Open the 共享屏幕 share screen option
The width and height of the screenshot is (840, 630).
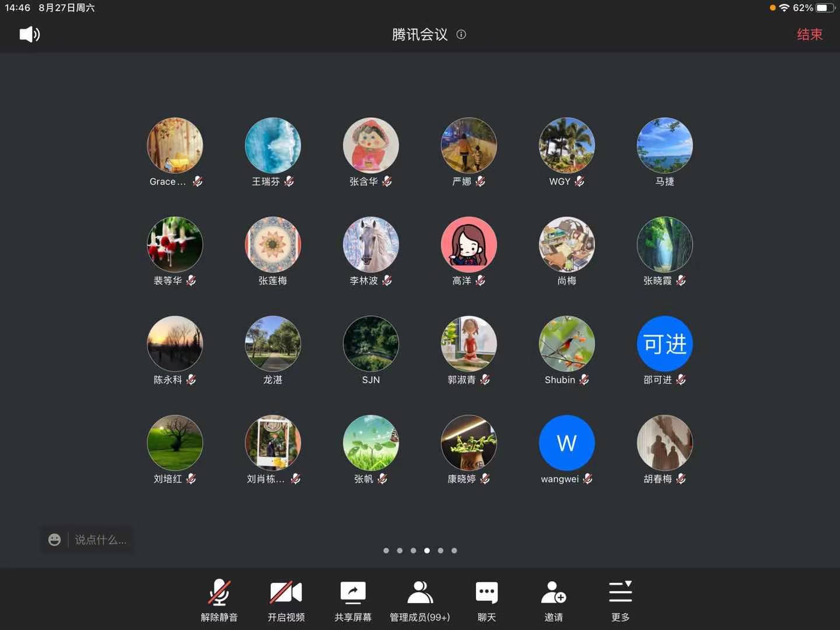[352, 601]
